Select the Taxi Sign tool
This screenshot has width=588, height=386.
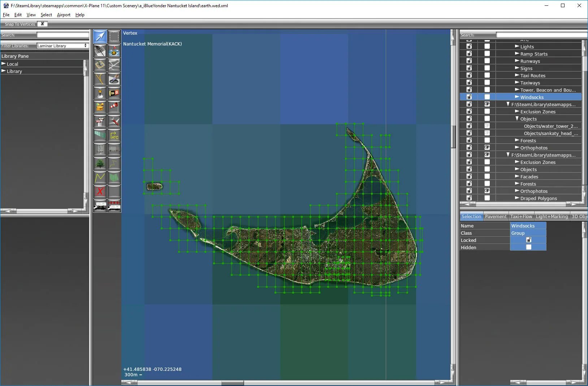coord(114,93)
